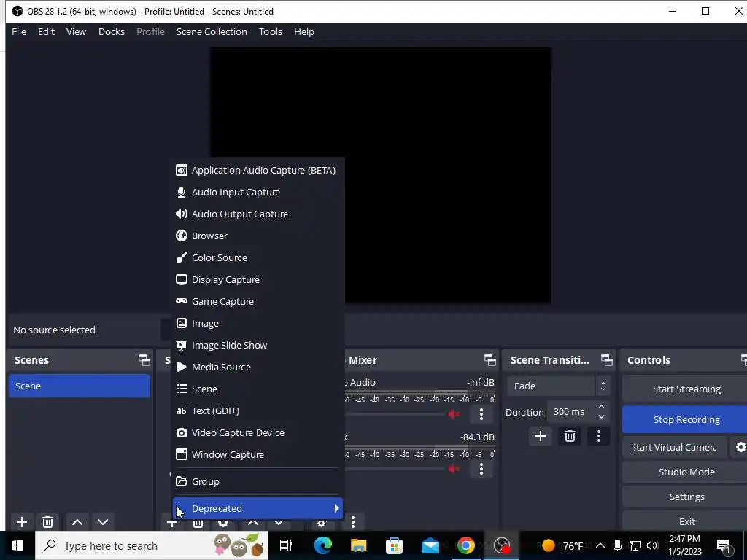Screen dimensions: 747x560
Task: Select Application Audio Capture (BETA) source
Action: [258, 170]
